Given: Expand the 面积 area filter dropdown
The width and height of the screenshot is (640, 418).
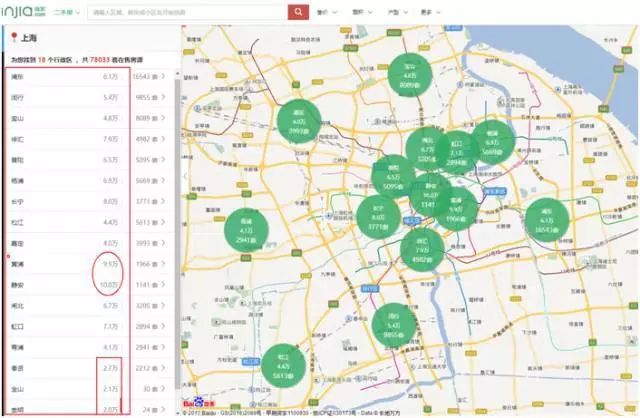Looking at the screenshot, I should point(361,13).
